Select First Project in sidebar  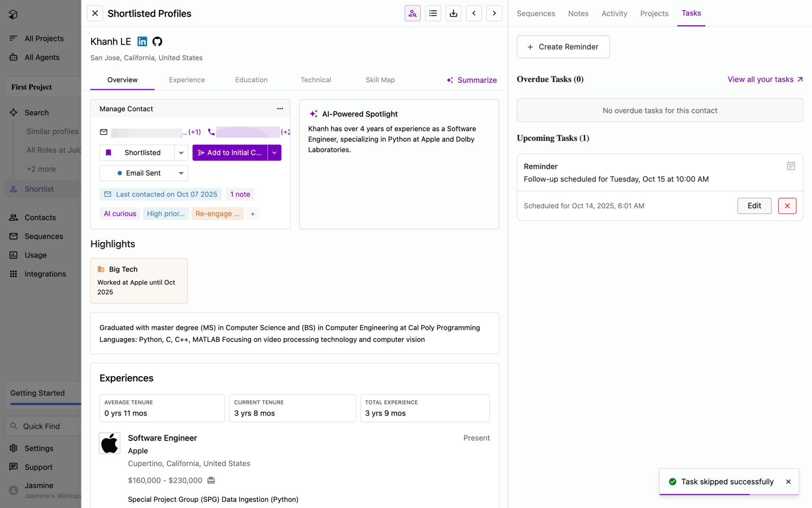tap(43, 87)
